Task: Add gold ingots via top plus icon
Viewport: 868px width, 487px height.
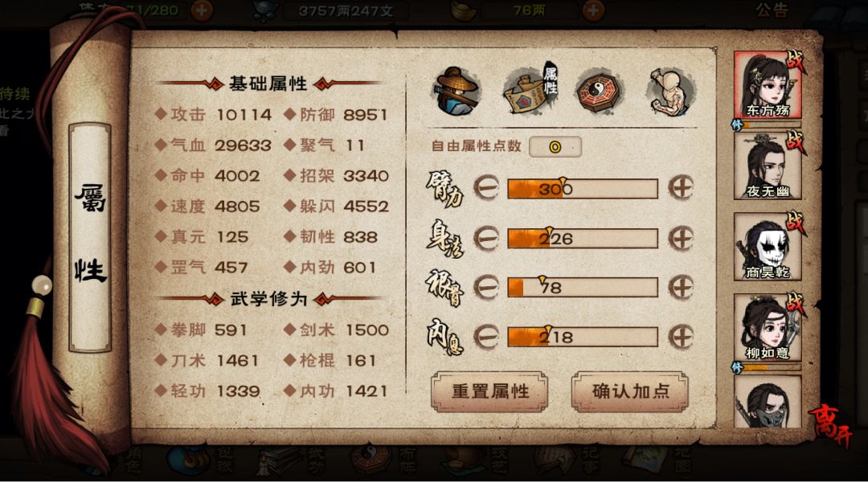Action: click(593, 10)
